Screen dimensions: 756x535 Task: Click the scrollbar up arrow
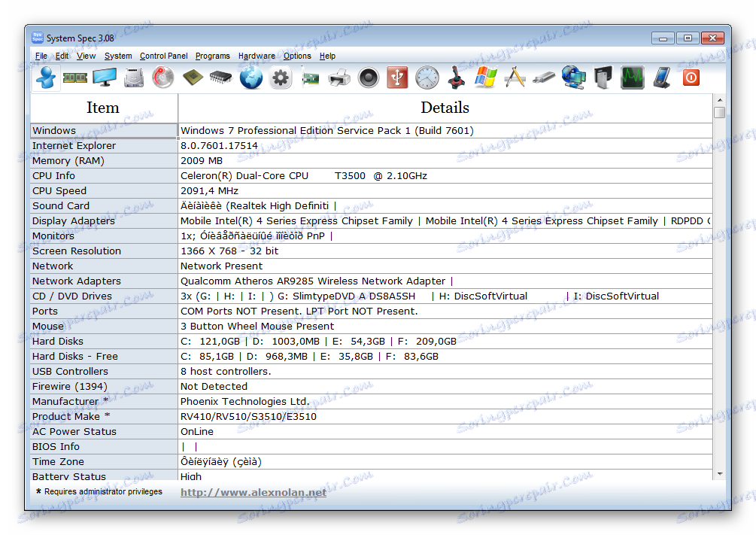tap(719, 100)
